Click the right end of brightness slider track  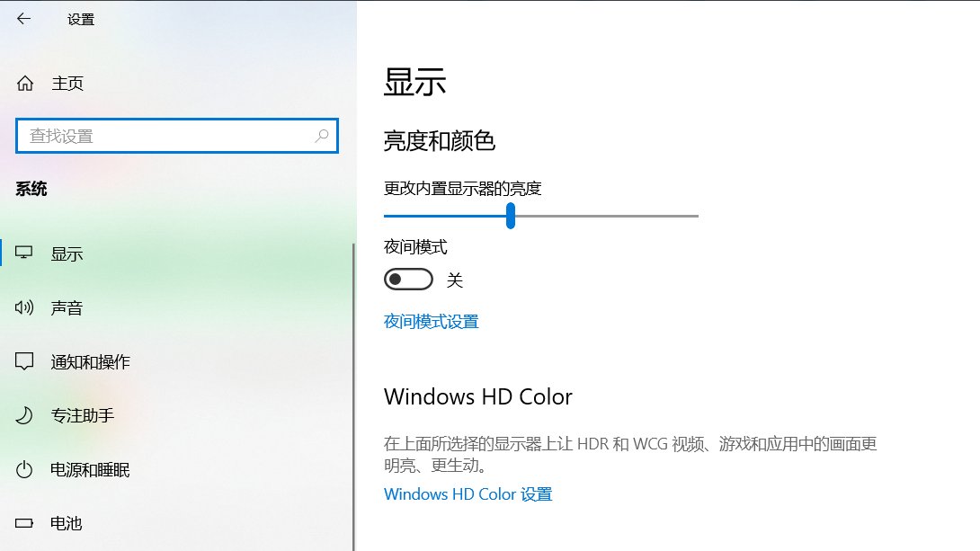click(695, 216)
